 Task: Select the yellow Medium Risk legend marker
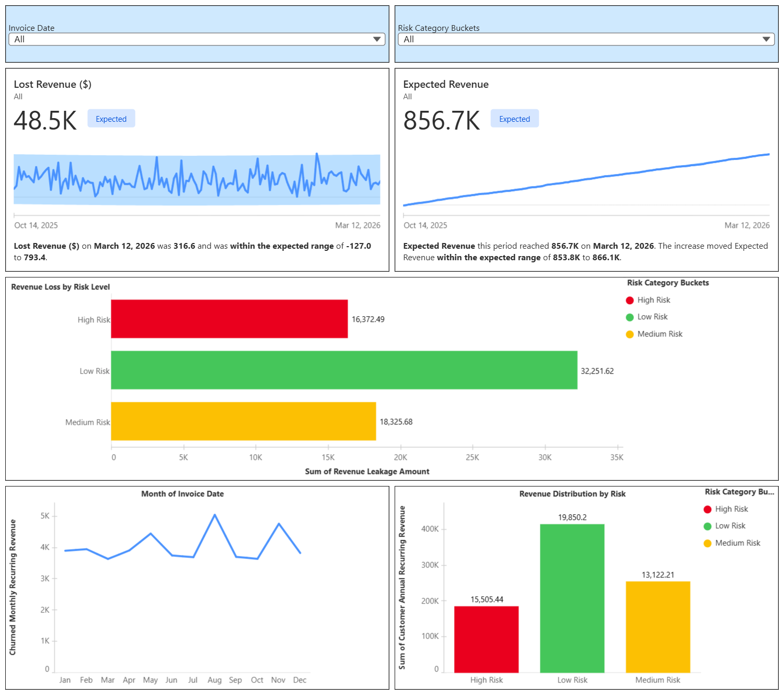630,334
